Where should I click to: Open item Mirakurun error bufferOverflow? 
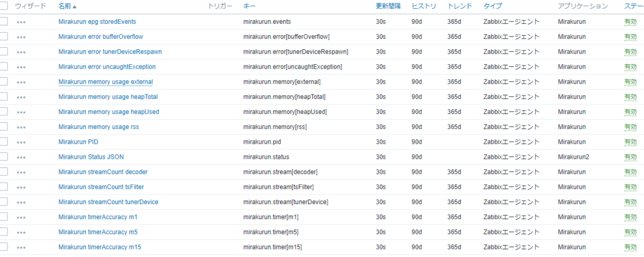[x=101, y=37]
